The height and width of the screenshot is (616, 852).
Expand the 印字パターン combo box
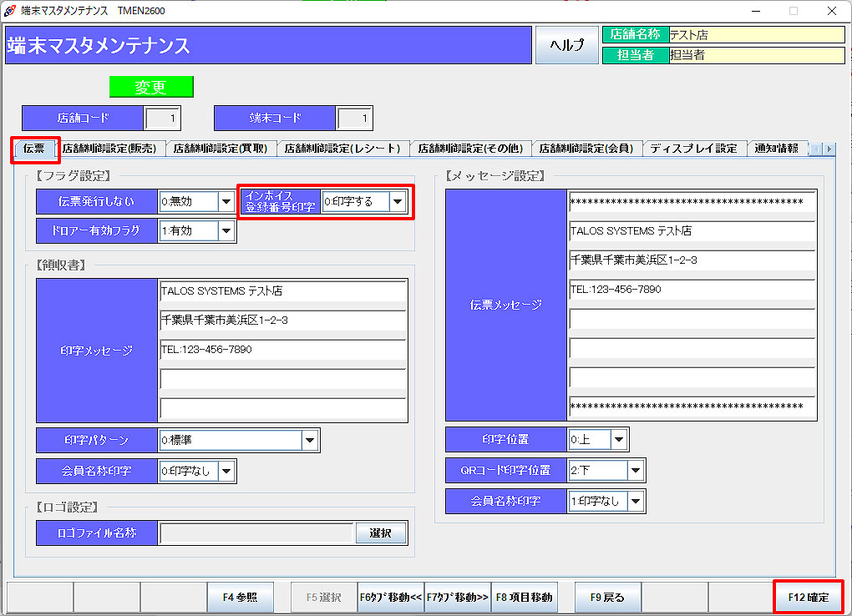[309, 440]
